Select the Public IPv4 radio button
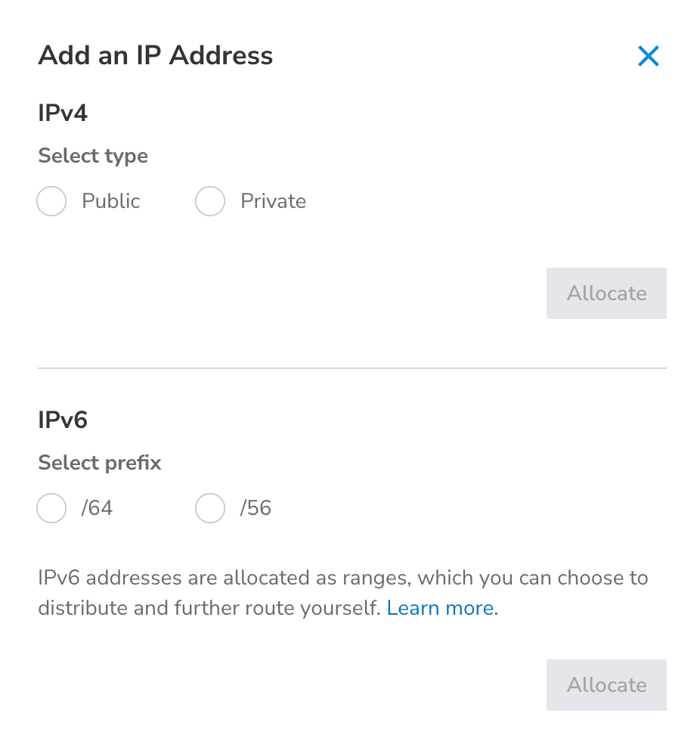This screenshot has width=700, height=735. click(x=51, y=202)
